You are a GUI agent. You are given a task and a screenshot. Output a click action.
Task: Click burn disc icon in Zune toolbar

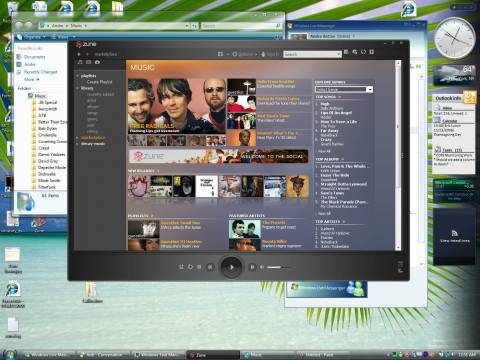pos(355,52)
